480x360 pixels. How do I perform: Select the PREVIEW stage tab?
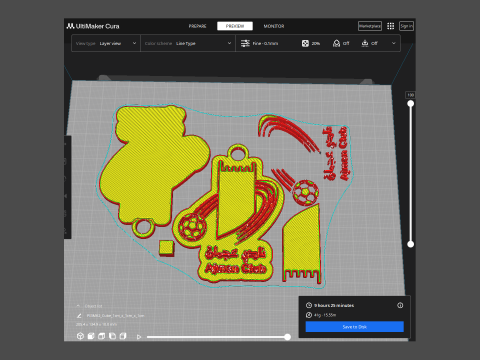pos(235,26)
